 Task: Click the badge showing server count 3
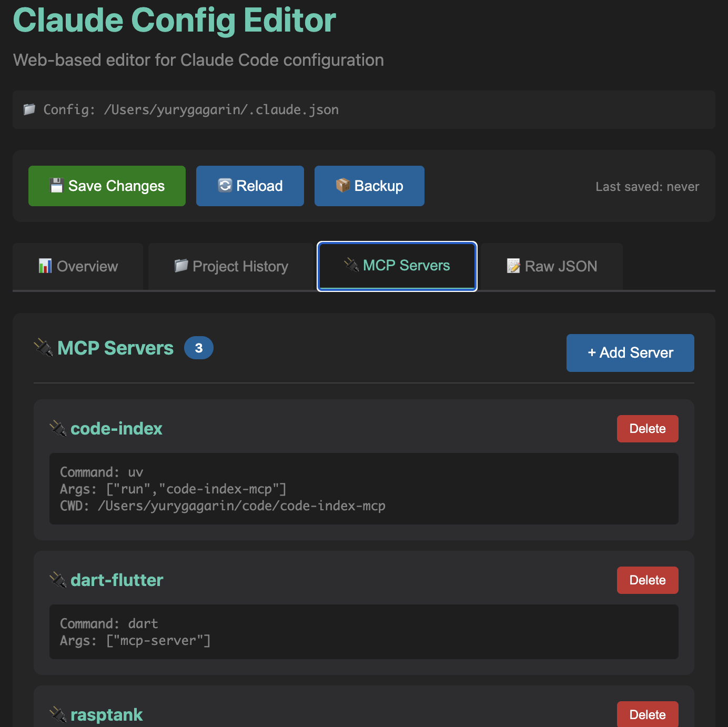point(198,348)
